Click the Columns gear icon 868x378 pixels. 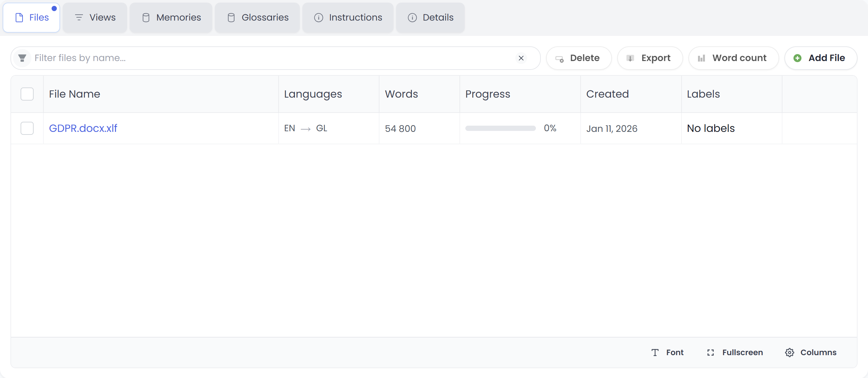click(790, 353)
